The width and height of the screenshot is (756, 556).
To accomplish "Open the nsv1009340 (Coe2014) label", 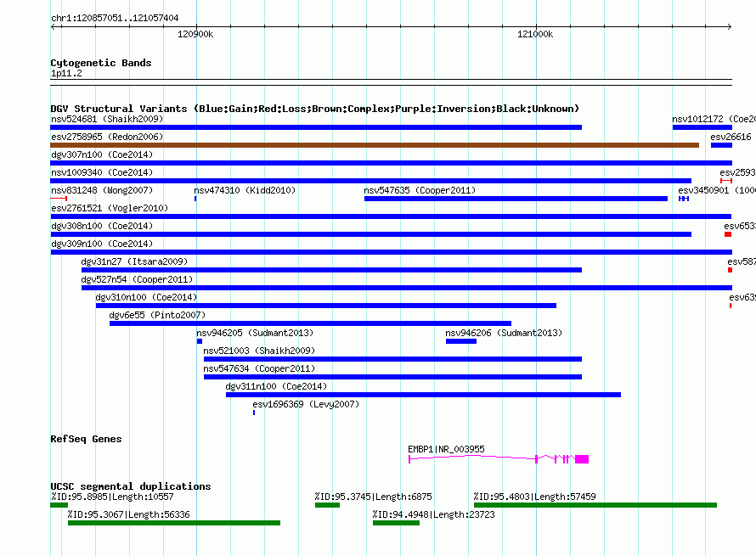I will (x=102, y=172).
